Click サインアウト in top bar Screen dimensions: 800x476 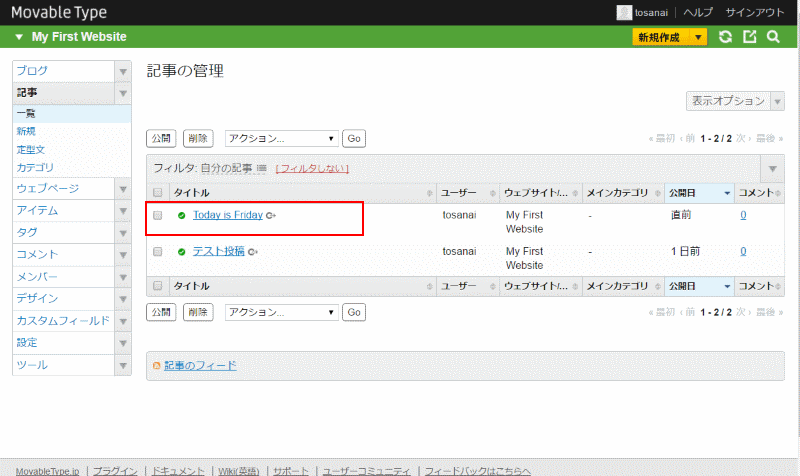pos(755,12)
